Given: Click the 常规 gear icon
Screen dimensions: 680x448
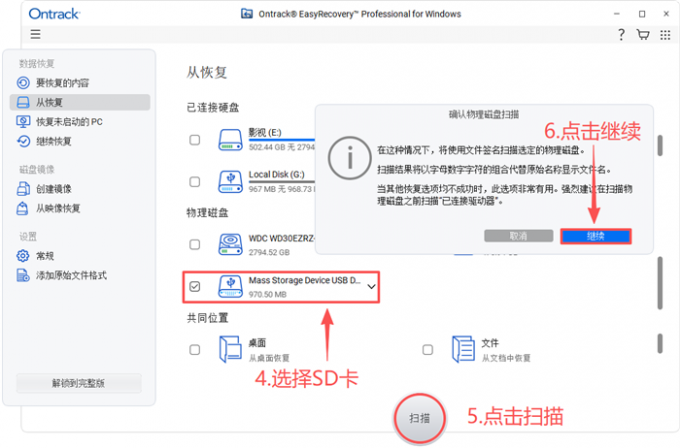Looking at the screenshot, I should pos(23,256).
